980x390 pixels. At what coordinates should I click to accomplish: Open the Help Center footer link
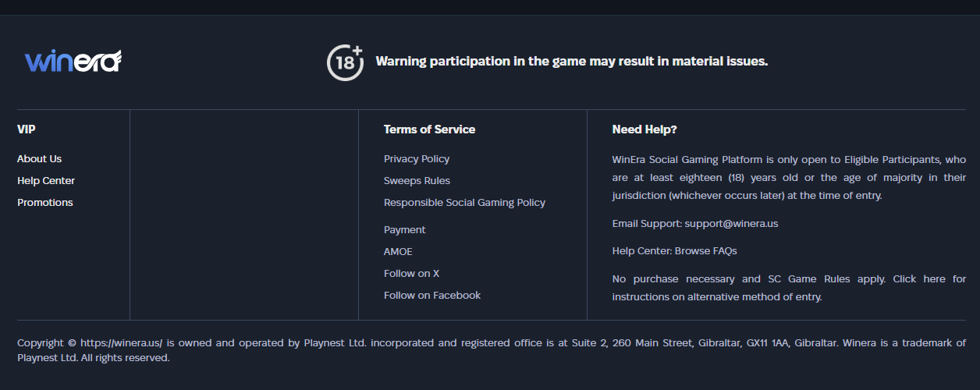pos(46,181)
